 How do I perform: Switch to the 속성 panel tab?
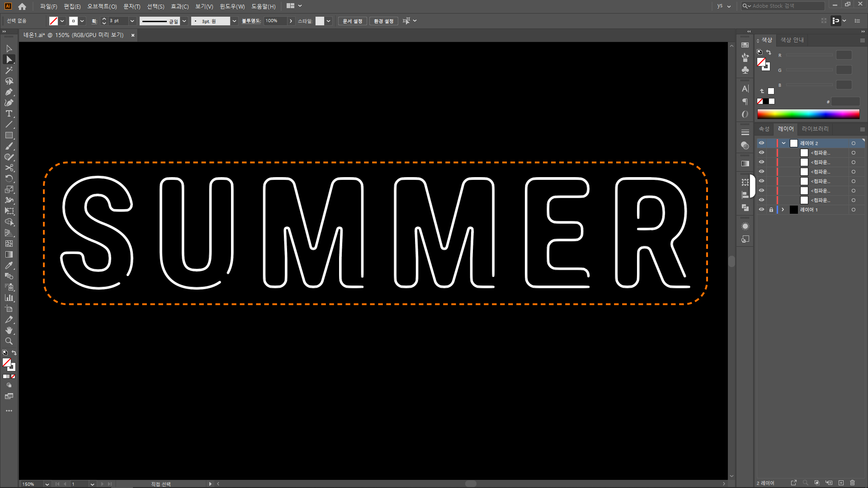pyautogui.click(x=764, y=129)
